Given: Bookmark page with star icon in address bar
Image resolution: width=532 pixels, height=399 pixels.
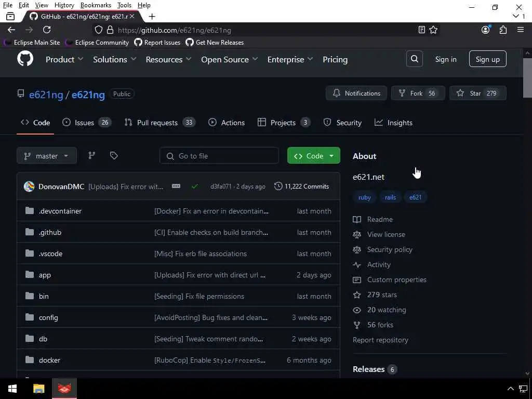Looking at the screenshot, I should tap(433, 30).
